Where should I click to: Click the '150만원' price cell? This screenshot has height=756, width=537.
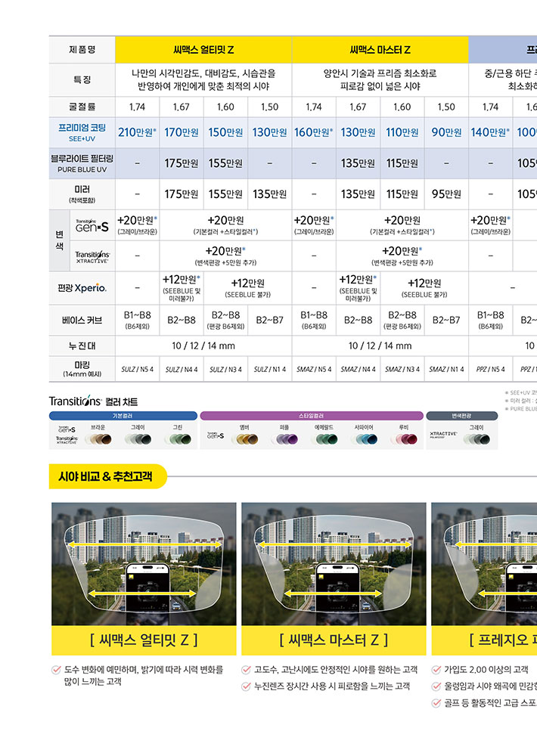[225, 132]
